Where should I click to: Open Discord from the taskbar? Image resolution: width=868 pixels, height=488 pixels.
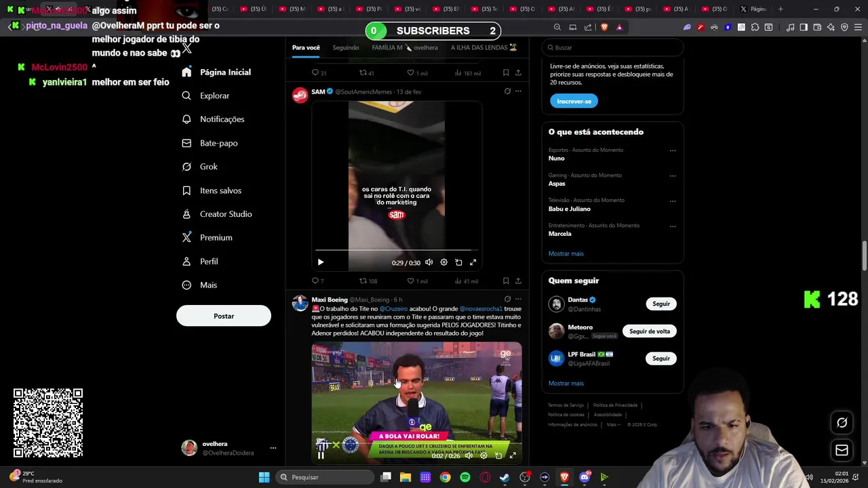coord(585,477)
